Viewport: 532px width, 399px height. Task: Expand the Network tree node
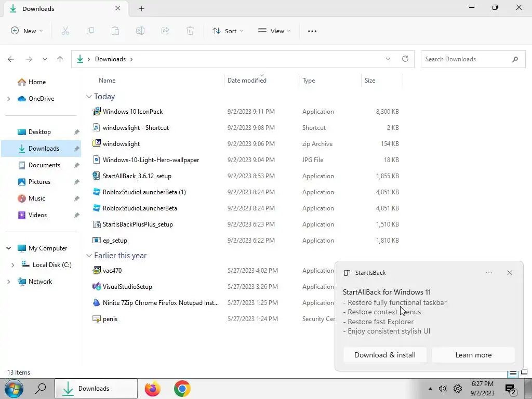[9, 282]
